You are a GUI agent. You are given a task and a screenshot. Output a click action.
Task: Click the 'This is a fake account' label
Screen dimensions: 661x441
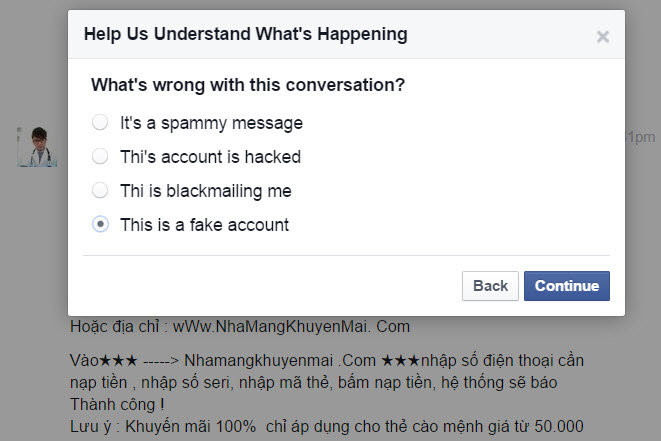click(x=204, y=225)
